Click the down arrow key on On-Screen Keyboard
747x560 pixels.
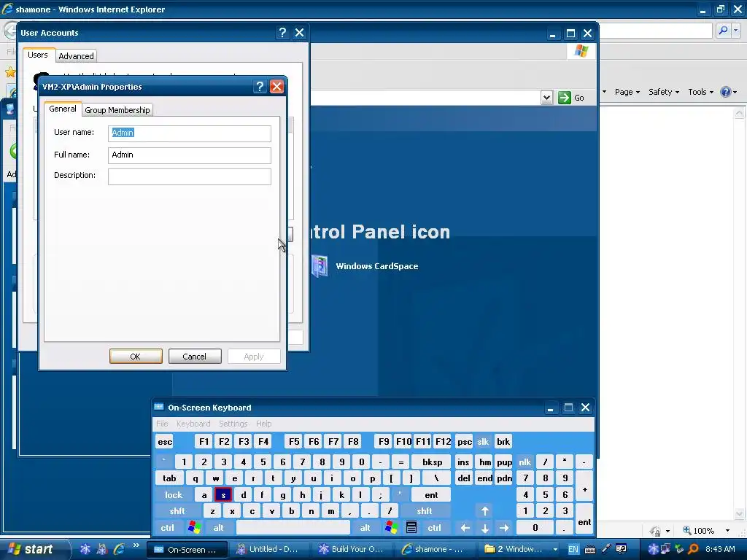[x=485, y=528]
